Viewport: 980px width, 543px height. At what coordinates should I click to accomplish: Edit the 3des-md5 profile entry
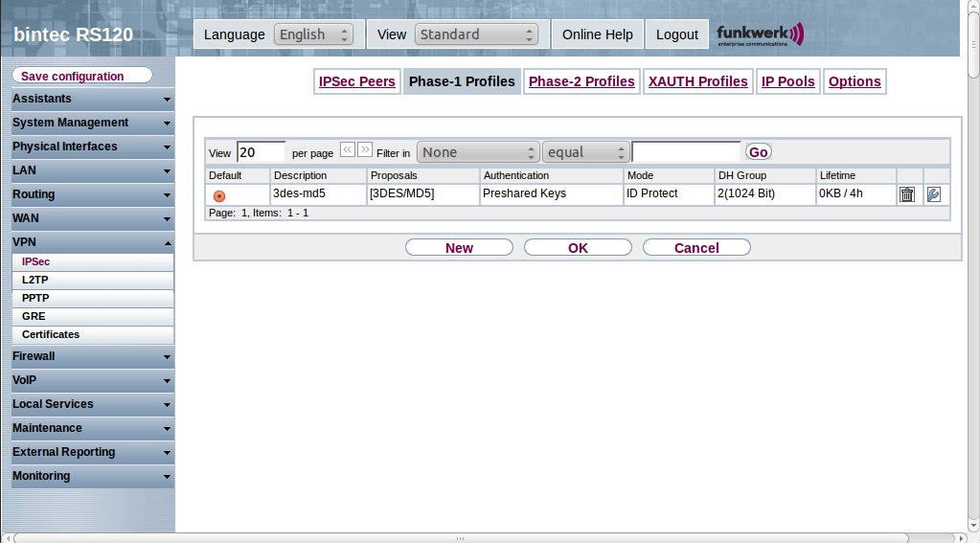(x=933, y=194)
